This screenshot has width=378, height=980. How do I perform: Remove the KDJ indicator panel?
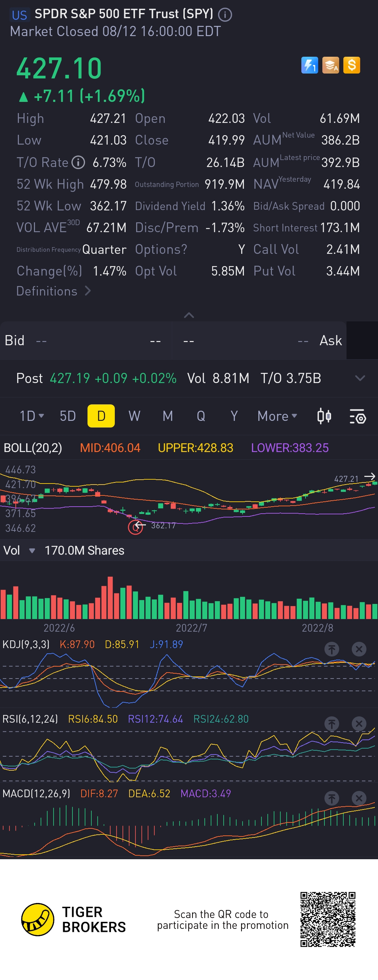point(359,649)
